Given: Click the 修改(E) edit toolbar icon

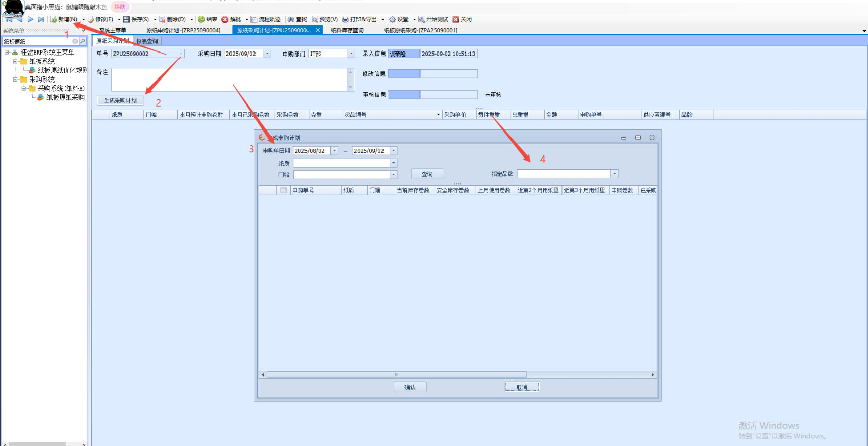Looking at the screenshot, I should 91,19.
